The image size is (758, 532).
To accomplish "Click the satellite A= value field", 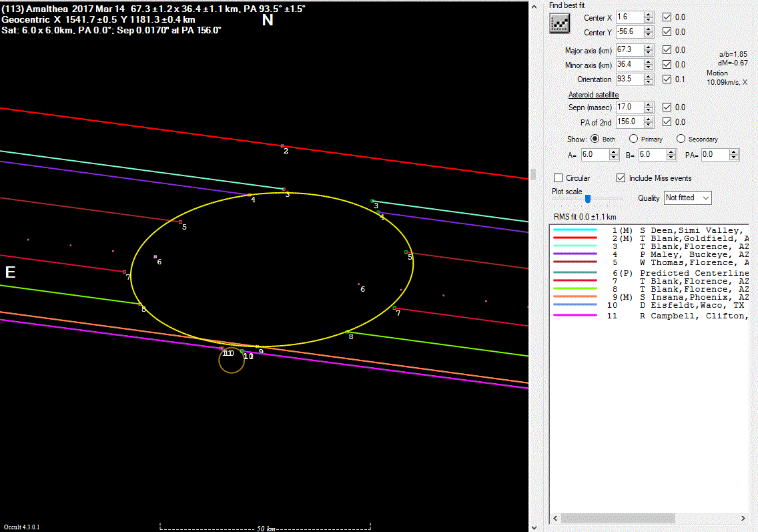I will point(591,154).
